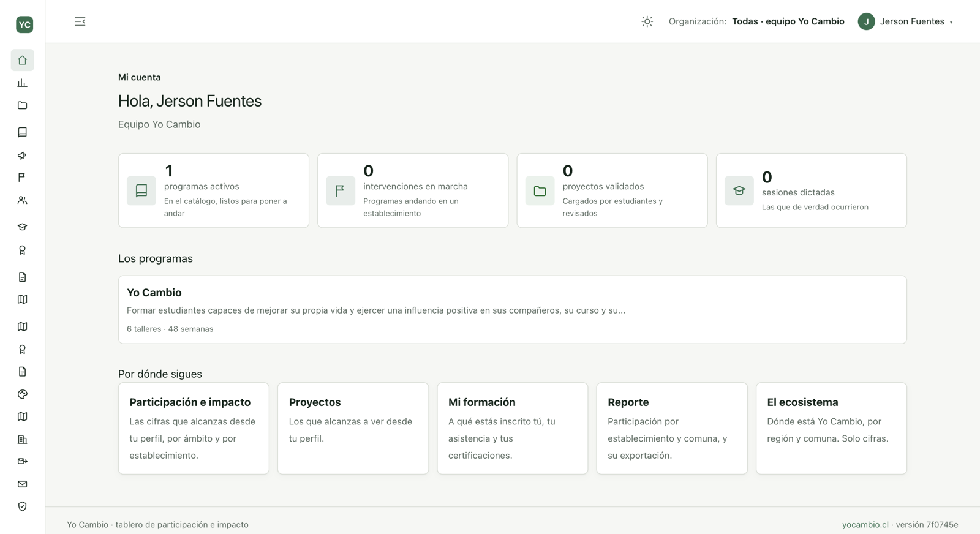
Task: Open the 'Yo Cambio' program card title
Action: tap(154, 293)
